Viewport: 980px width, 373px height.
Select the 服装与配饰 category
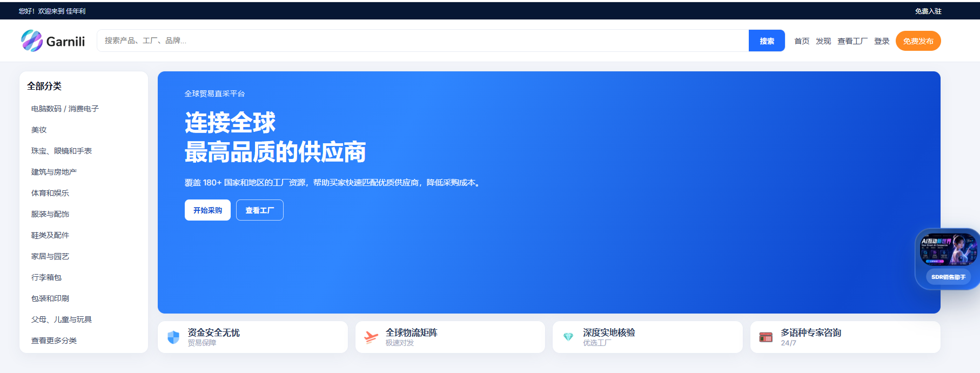50,214
